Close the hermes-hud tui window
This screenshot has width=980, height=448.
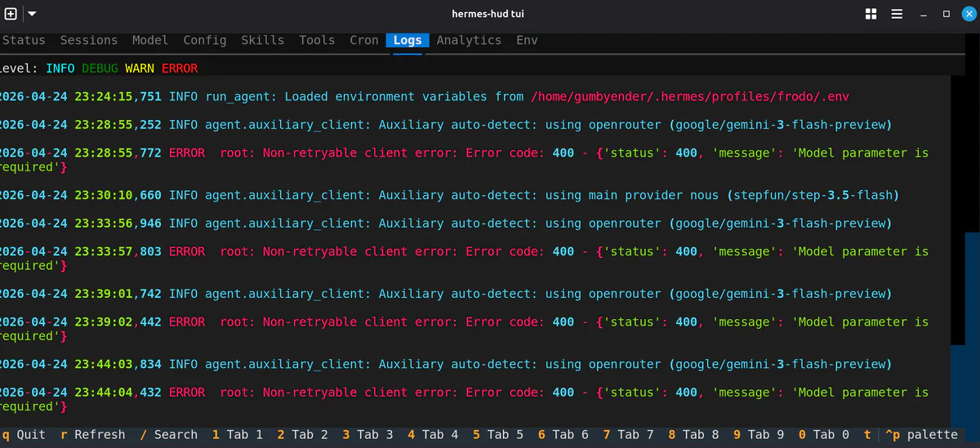pos(969,14)
